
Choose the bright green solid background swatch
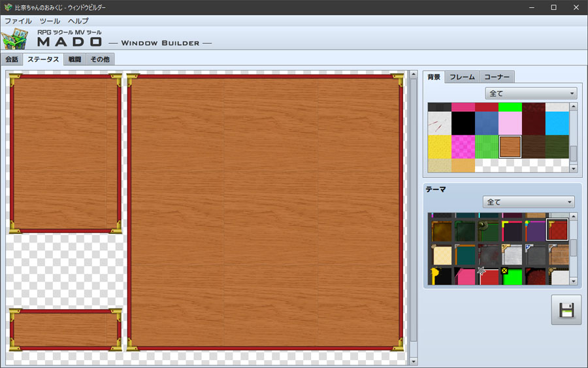[510, 107]
